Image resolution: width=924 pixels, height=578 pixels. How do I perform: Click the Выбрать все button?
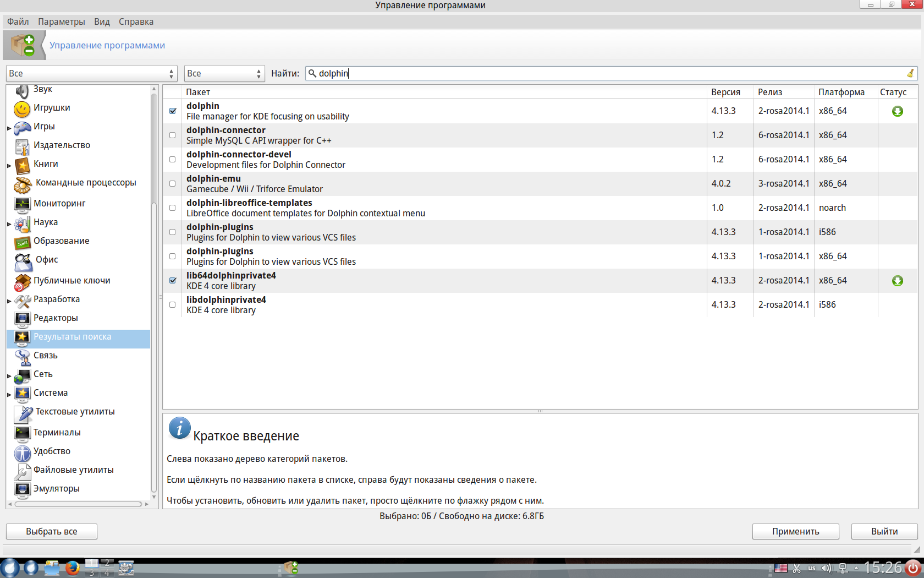coord(52,531)
